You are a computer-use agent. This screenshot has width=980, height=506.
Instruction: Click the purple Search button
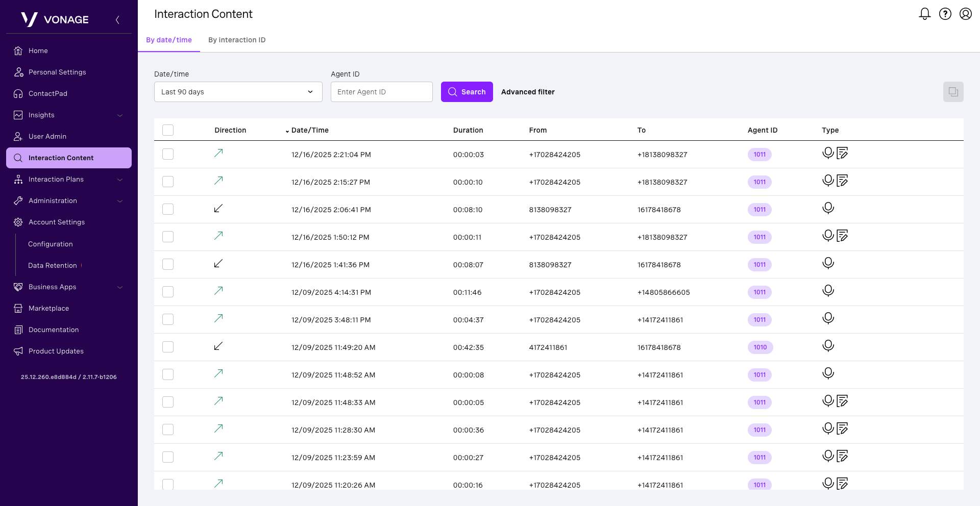click(x=467, y=92)
